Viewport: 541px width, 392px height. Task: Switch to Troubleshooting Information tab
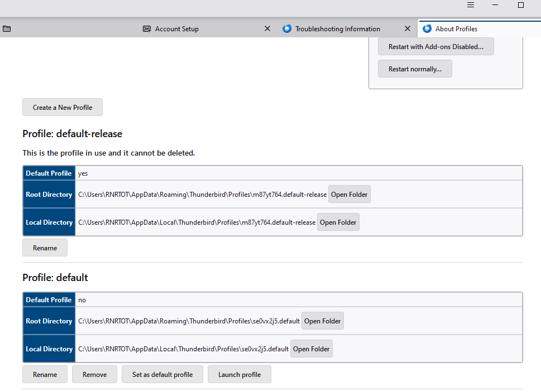point(347,29)
